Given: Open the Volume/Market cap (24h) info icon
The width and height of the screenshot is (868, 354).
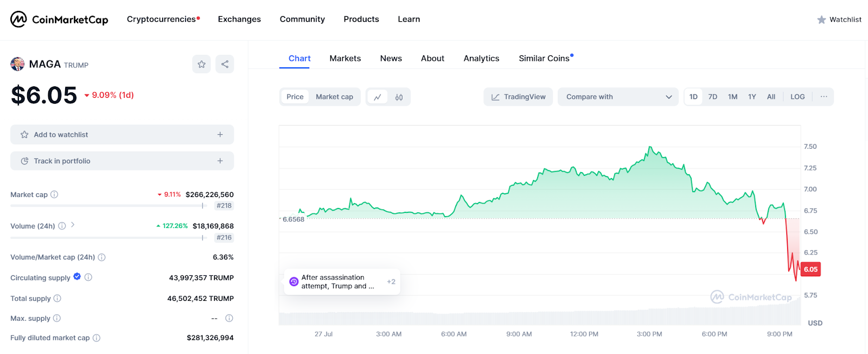Looking at the screenshot, I should point(101,257).
